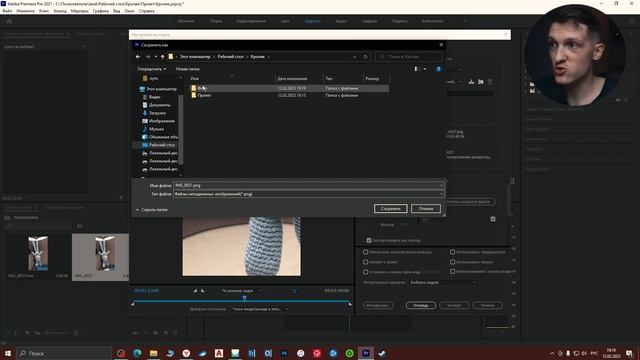Click the search field in Save dialog

coord(409,57)
